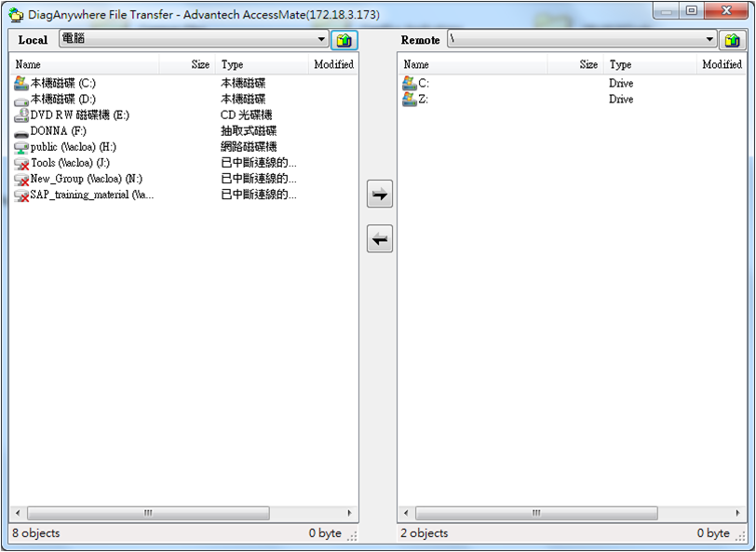Click the '2 objects' status text
This screenshot has height=552, width=756.
coord(425,533)
